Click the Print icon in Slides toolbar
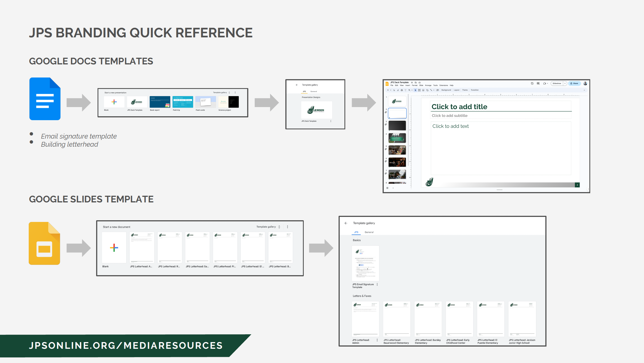Viewport: 644px width, 363px height. point(402,90)
